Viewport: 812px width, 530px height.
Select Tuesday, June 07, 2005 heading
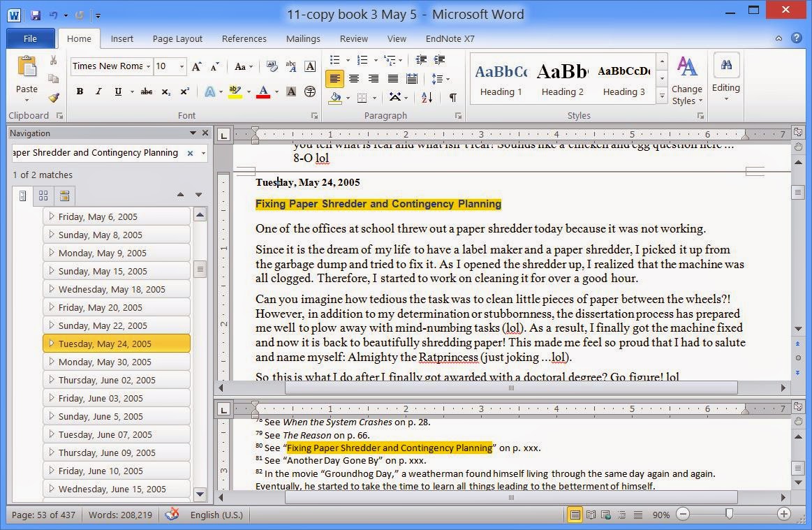[117, 434]
